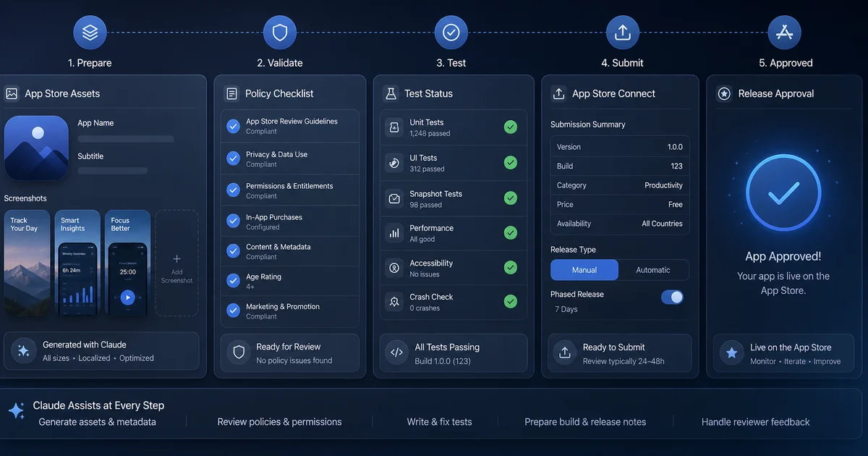868x456 pixels.
Task: Click the Version 1.0.0 row
Action: [620, 147]
